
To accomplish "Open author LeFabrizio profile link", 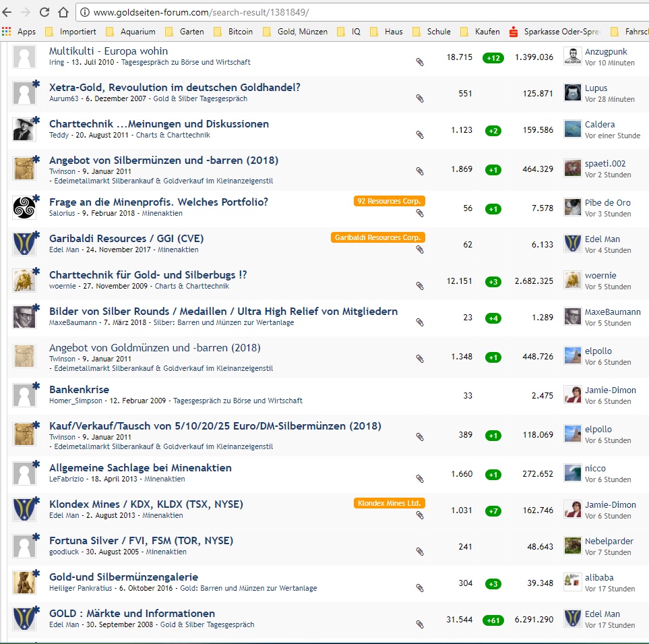I will coord(66,479).
